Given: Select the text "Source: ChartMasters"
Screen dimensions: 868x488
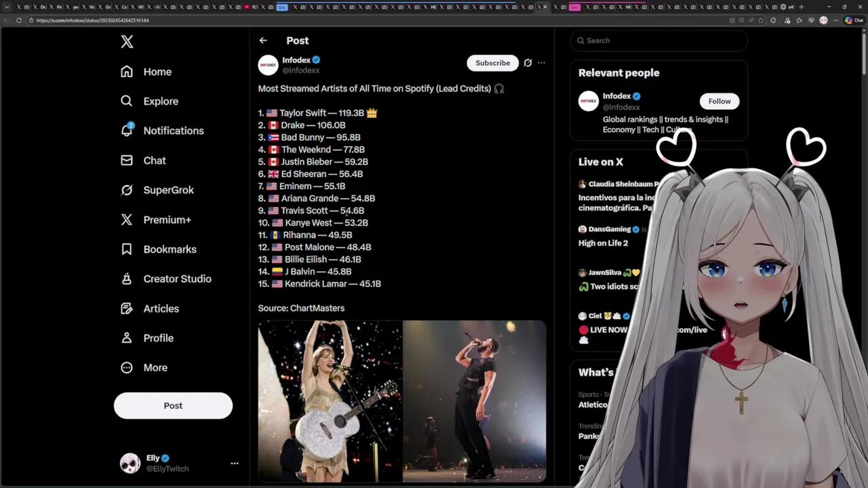Looking at the screenshot, I should coord(301,308).
